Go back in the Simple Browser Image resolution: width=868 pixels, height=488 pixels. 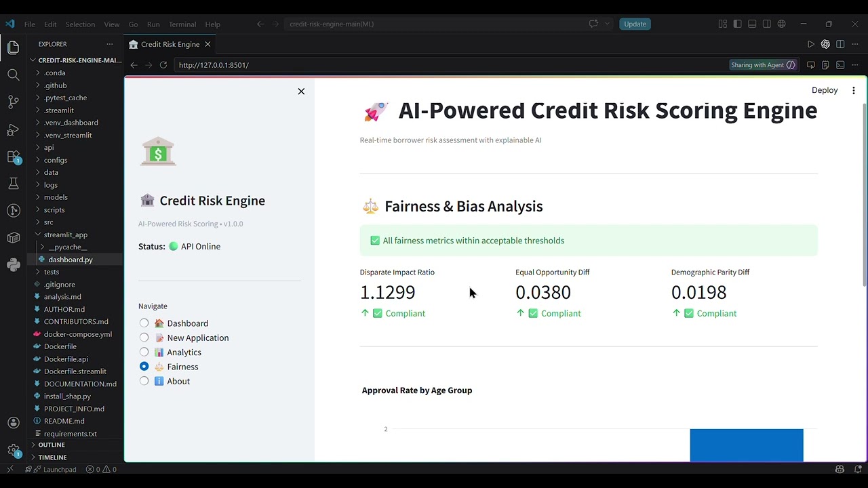pyautogui.click(x=134, y=65)
